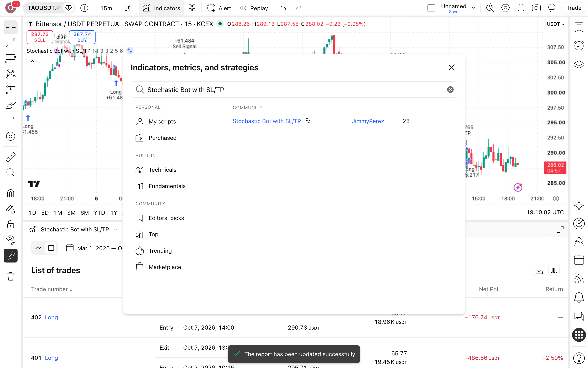Open JimmyPerez author profile link
This screenshot has width=588, height=368.
coord(368,121)
